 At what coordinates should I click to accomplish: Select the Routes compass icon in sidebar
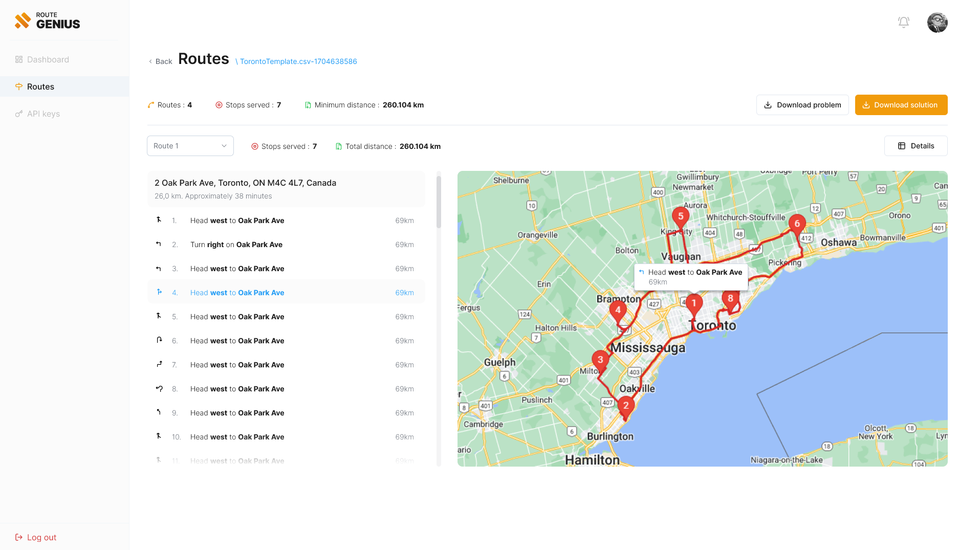coord(19,86)
